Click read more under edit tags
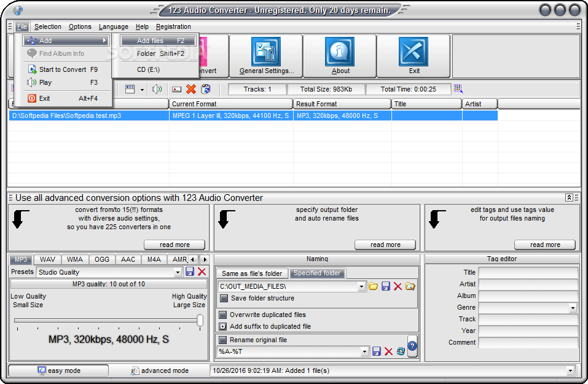The width and height of the screenshot is (588, 384). pos(545,245)
